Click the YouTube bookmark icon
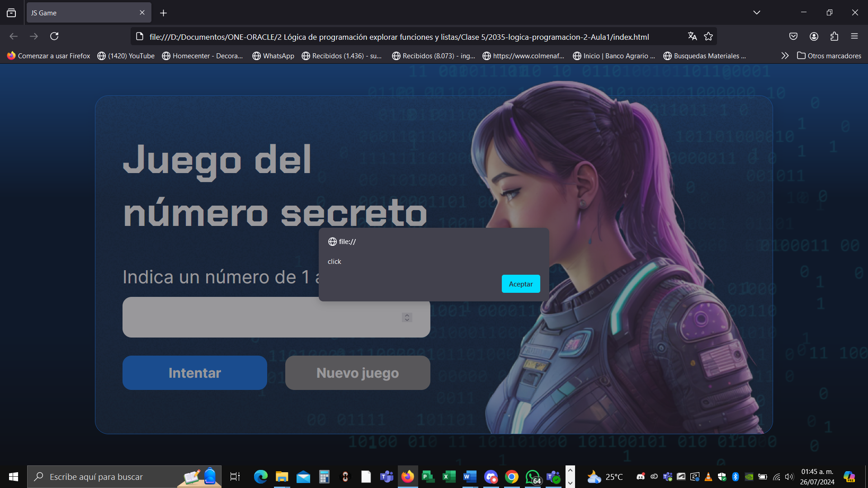 101,56
